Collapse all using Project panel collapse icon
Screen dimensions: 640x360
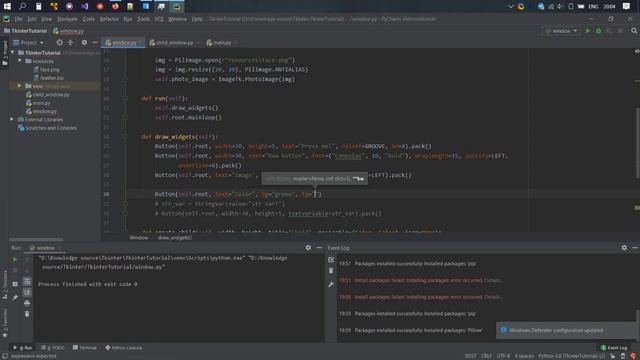click(x=70, y=42)
